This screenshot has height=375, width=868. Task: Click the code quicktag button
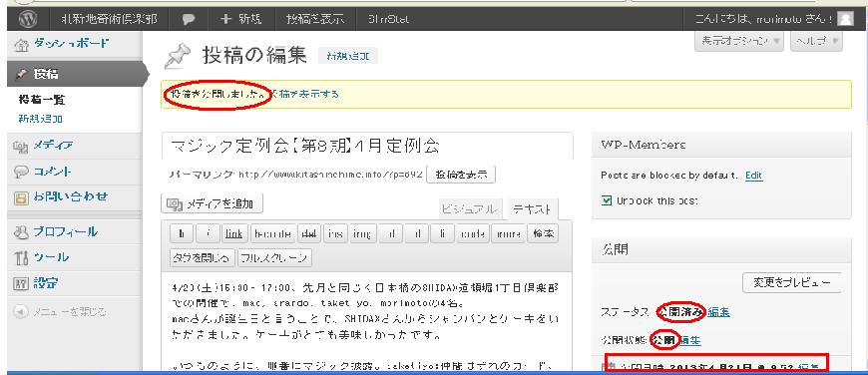(x=472, y=234)
